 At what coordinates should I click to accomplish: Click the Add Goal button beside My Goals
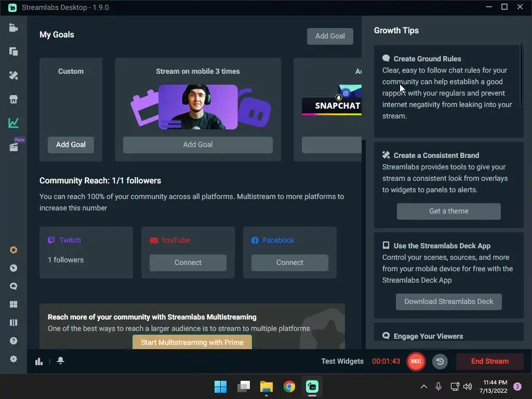tap(330, 36)
